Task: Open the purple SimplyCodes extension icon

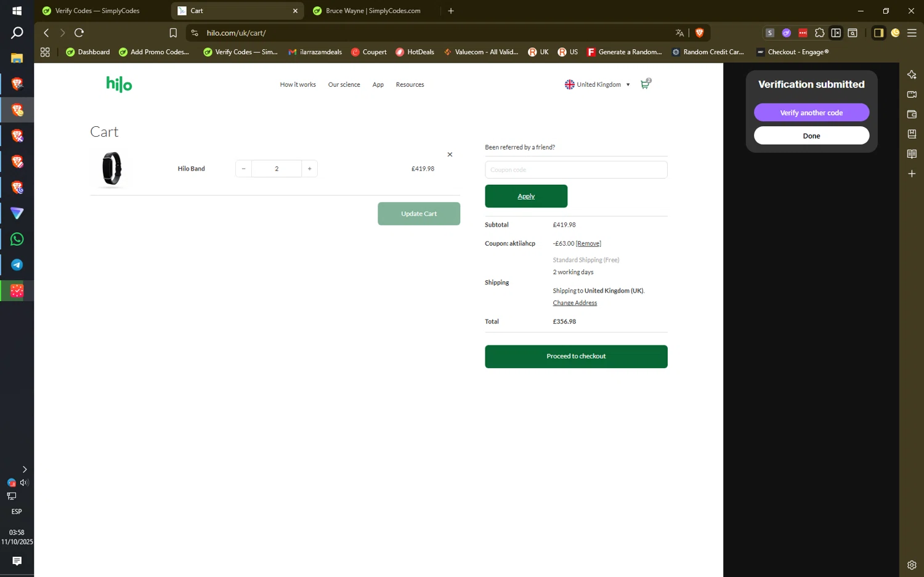Action: (786, 33)
